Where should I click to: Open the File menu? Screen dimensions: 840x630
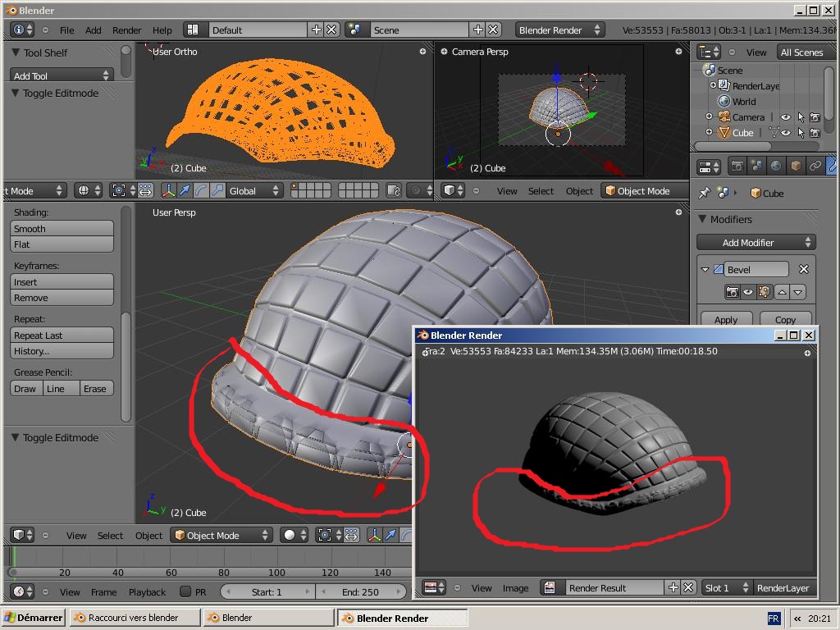[x=67, y=30]
